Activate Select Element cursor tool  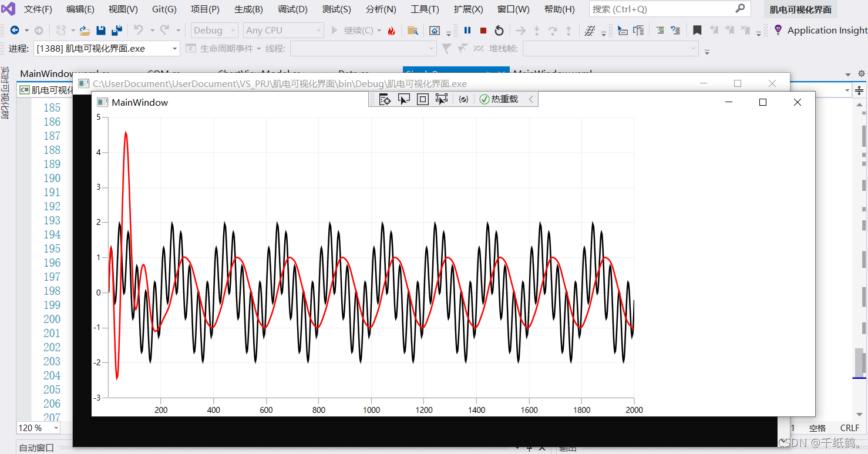click(403, 99)
